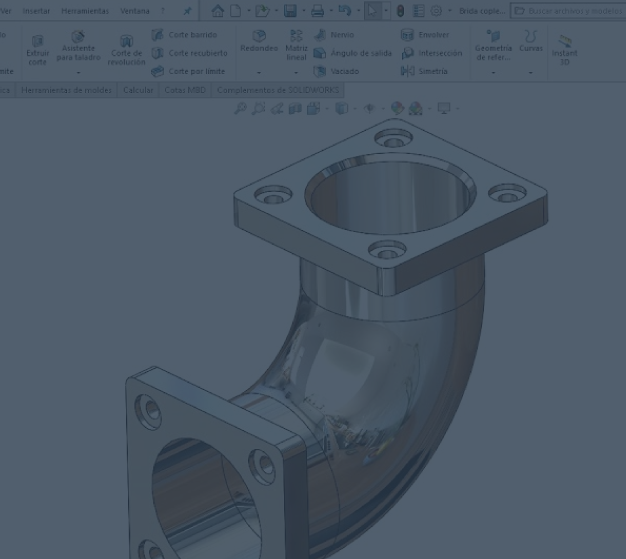Activate the Select cursor tool
The height and width of the screenshot is (559, 626).
coord(372,11)
